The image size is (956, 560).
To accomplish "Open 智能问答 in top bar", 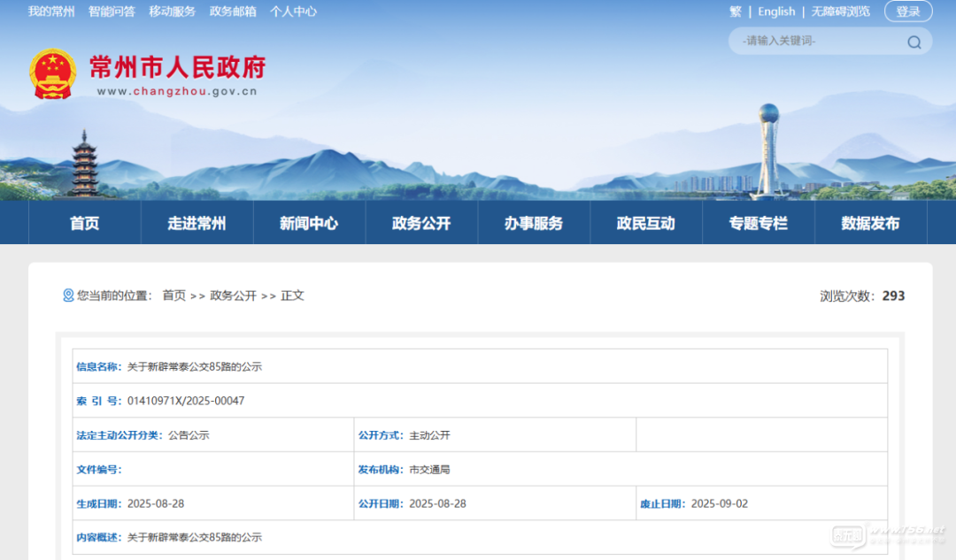I will point(112,12).
